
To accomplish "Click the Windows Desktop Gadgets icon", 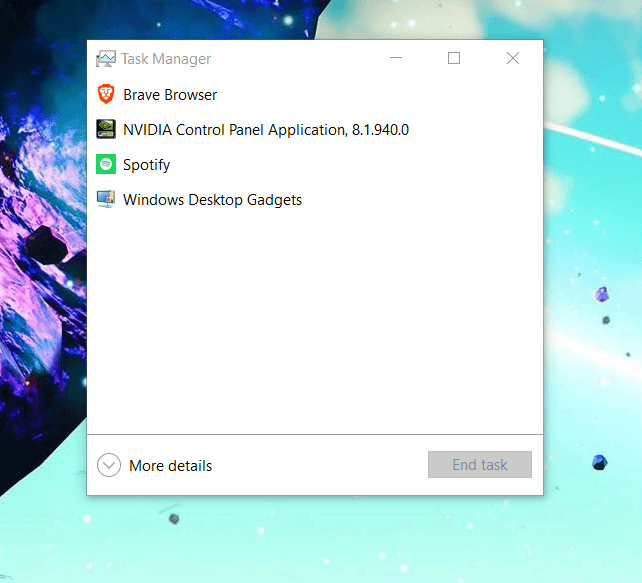I will pyautogui.click(x=106, y=199).
